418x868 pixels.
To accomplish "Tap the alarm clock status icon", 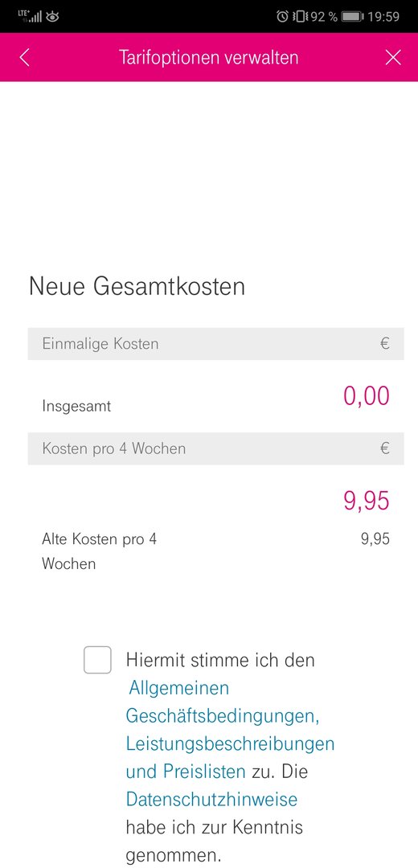I will click(282, 17).
